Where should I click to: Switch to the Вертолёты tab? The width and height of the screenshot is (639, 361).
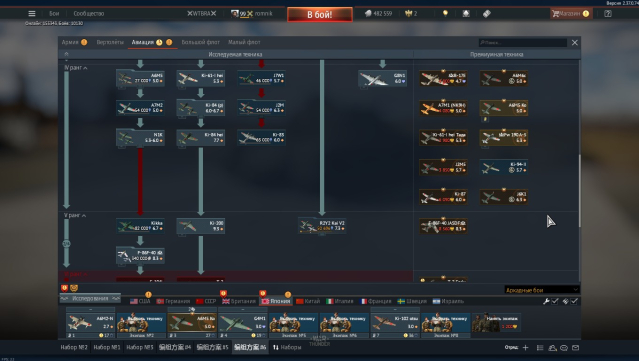[x=110, y=42]
